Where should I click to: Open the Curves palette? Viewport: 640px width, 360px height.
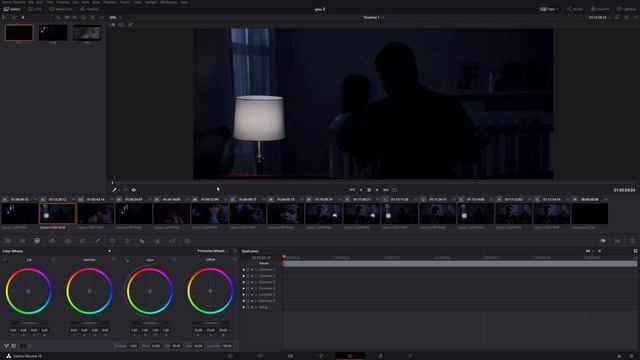tap(82, 241)
